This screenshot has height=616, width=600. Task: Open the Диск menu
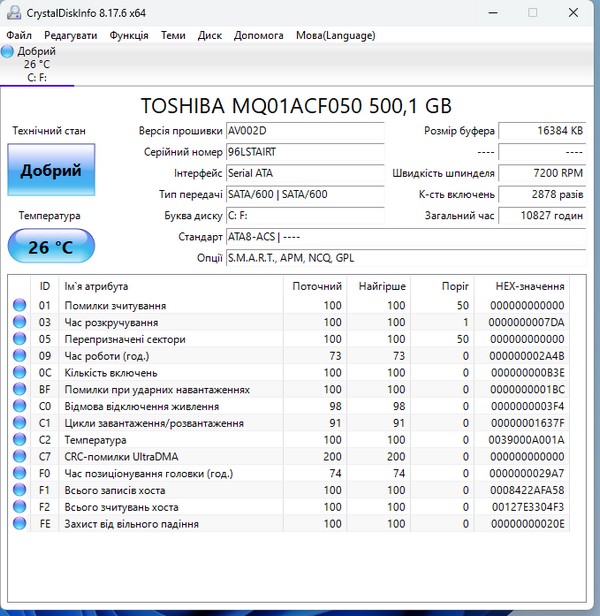[x=210, y=35]
